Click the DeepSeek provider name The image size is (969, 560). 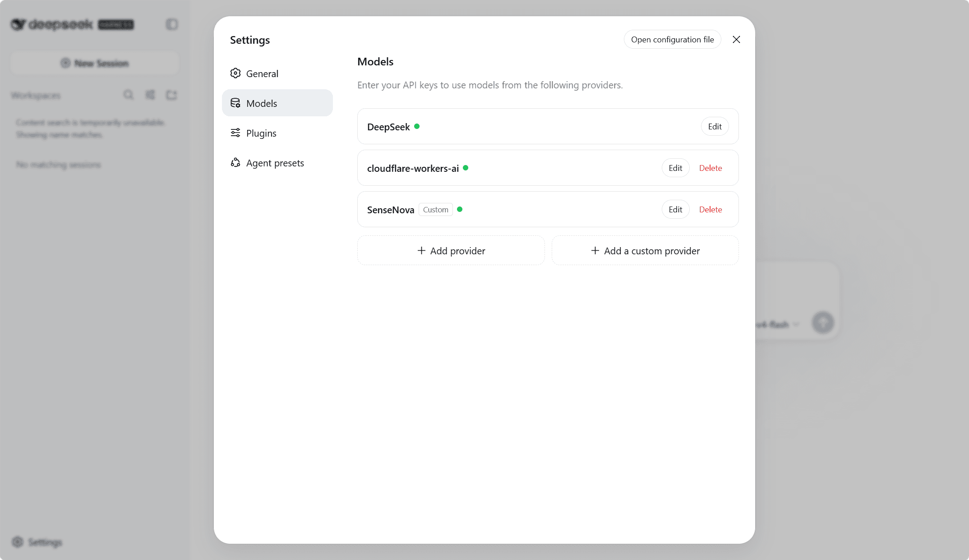388,127
